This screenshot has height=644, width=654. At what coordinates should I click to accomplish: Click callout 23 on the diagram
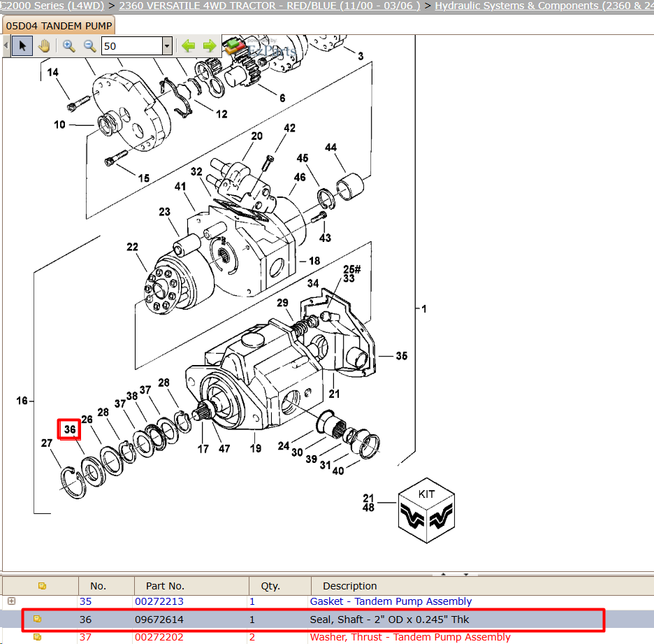(x=164, y=212)
